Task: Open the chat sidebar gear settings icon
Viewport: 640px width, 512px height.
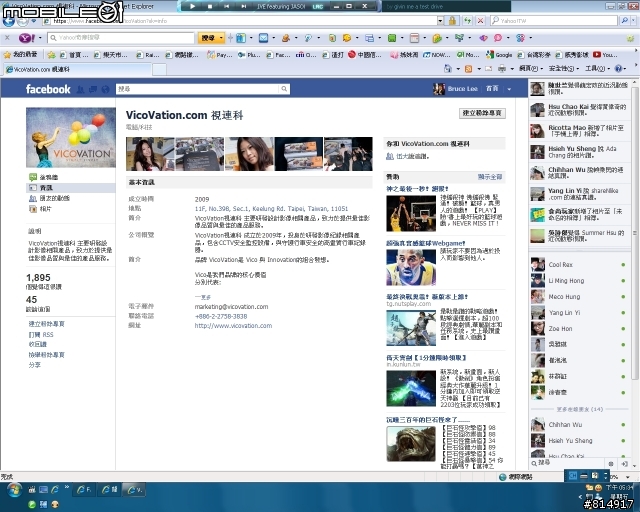Action: [x=611, y=464]
